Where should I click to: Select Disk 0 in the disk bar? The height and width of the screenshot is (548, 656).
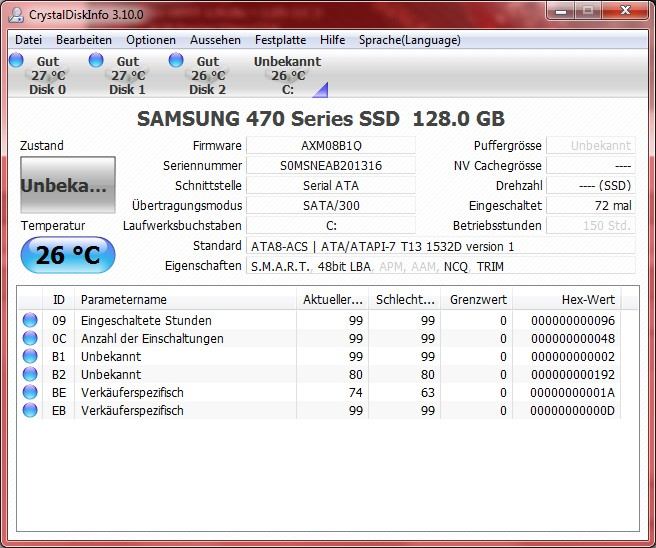point(48,75)
